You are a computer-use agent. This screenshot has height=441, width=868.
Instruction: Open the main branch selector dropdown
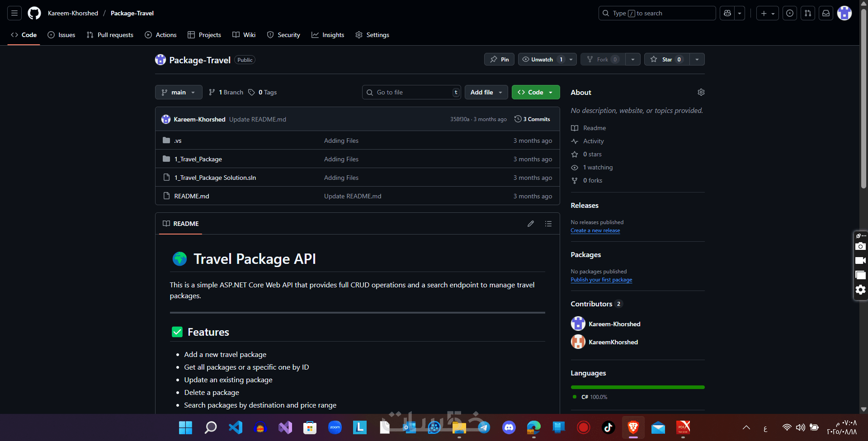[179, 92]
